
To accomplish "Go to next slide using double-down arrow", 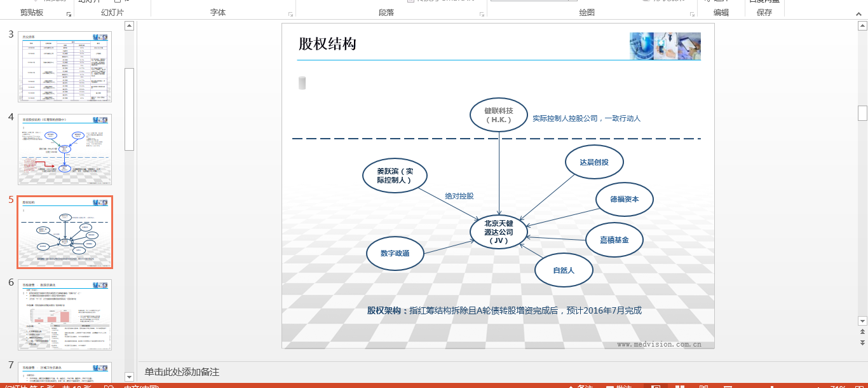I will pos(862,343).
